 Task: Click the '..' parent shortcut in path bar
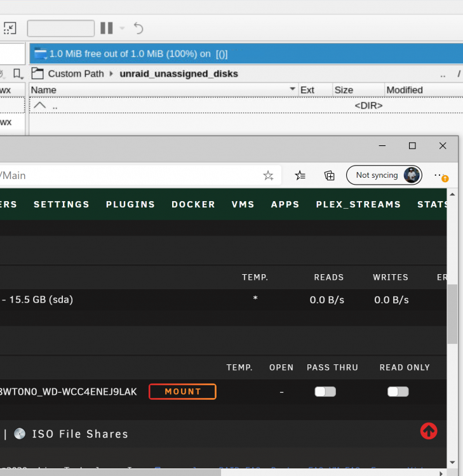(443, 74)
